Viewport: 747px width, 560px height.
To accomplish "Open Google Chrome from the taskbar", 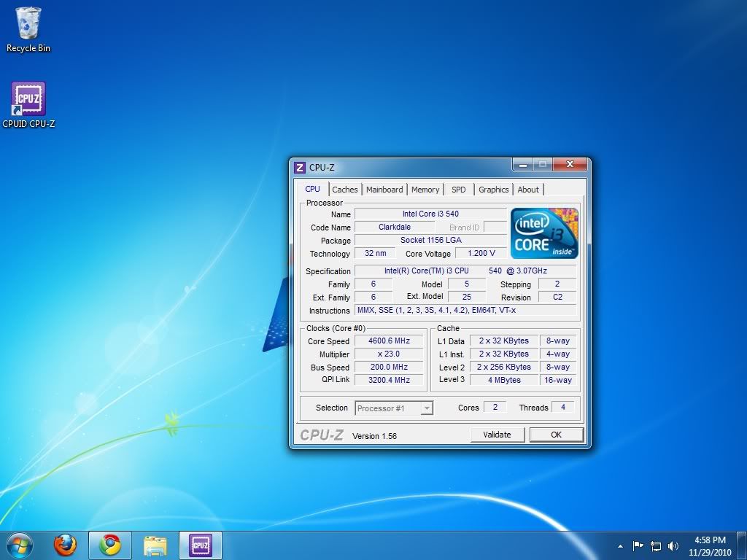I will pos(110,545).
